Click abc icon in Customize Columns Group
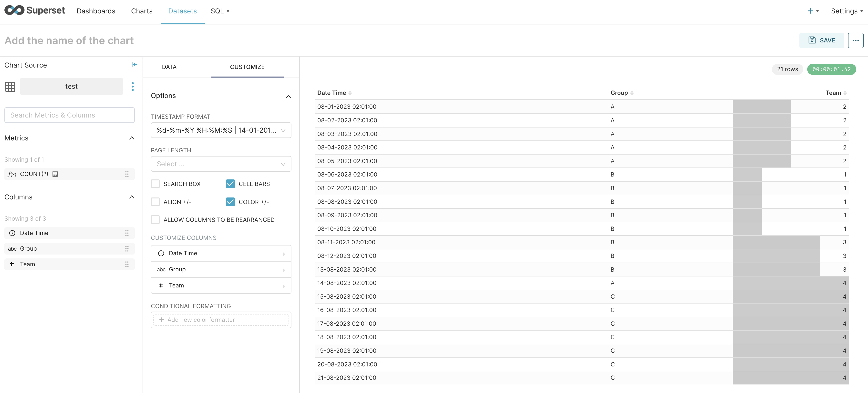 pos(161,269)
